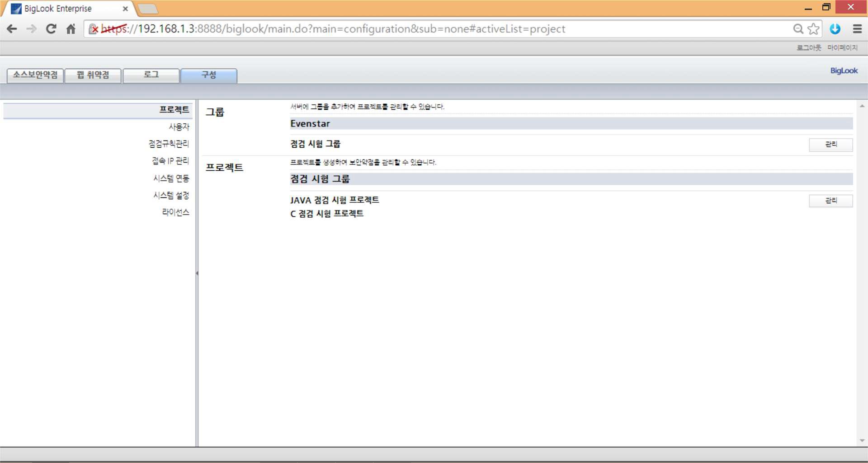
Task: Open 시스템 연동 in the sidebar
Action: point(171,178)
